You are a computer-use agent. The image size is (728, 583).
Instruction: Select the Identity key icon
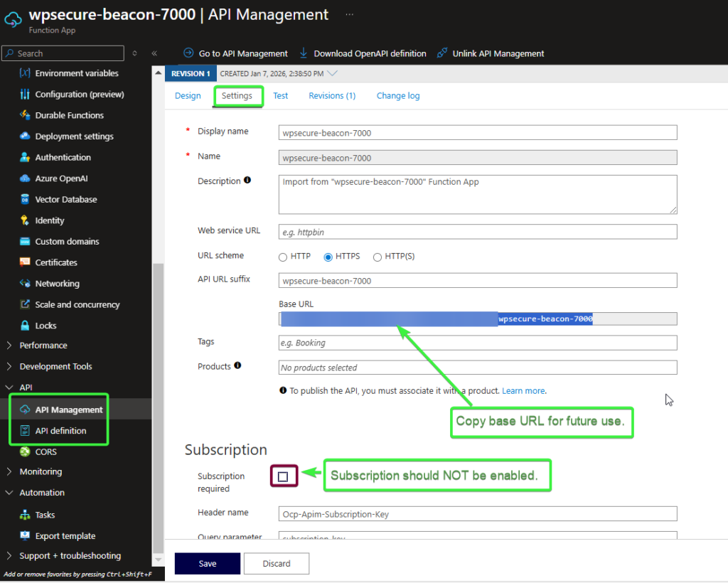click(x=25, y=220)
